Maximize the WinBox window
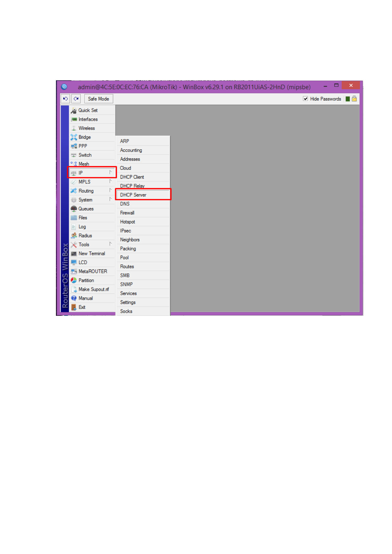The width and height of the screenshot is (392, 554). click(x=336, y=85)
